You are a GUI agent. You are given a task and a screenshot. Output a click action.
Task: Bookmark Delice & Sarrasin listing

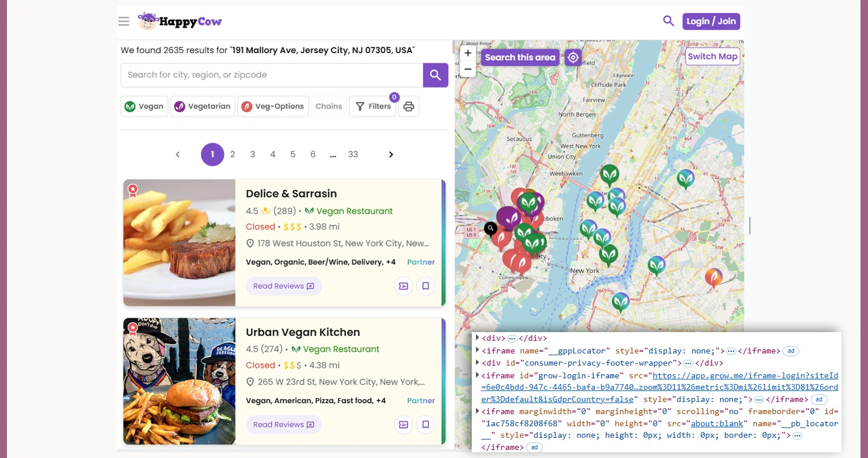click(x=426, y=286)
